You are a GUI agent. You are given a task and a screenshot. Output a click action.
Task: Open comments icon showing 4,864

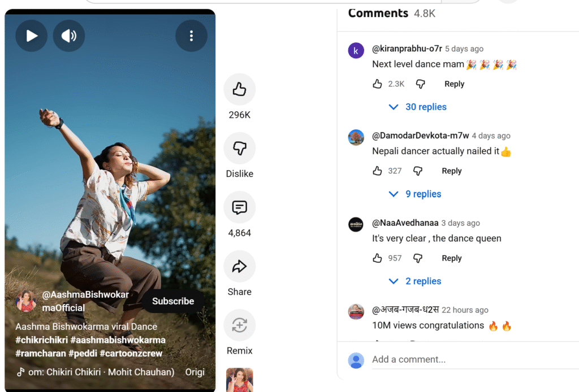(x=239, y=207)
